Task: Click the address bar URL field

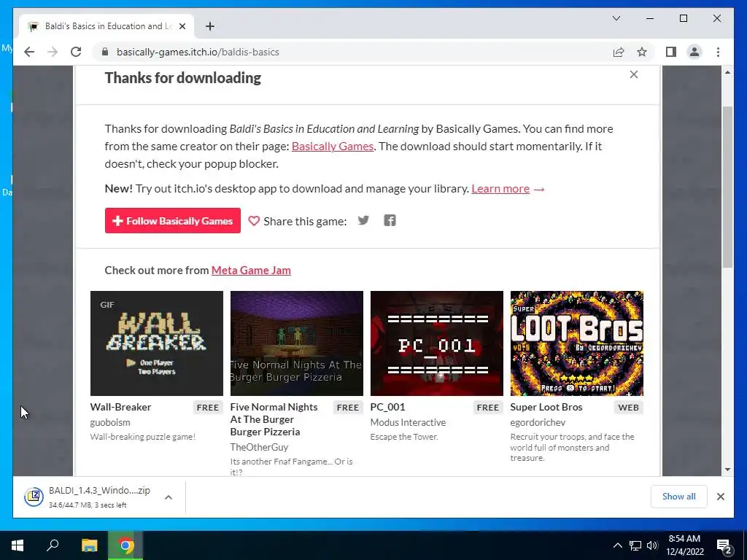Action: coord(352,52)
